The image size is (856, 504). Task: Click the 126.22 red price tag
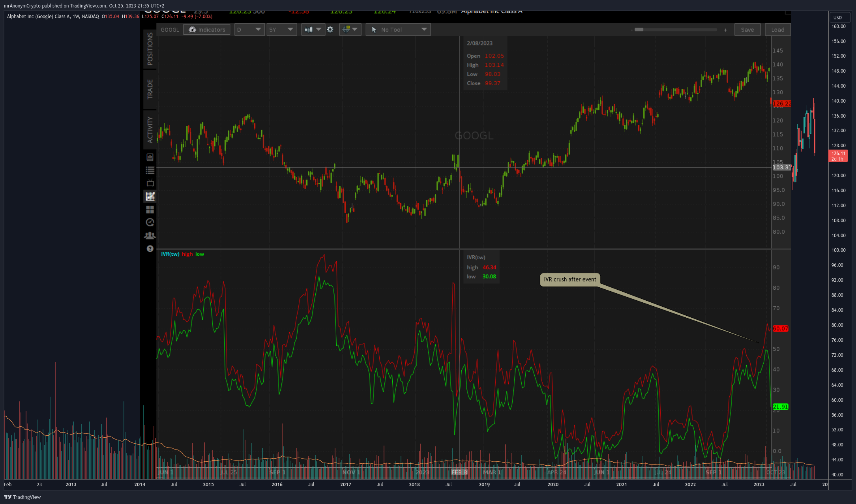(x=781, y=103)
